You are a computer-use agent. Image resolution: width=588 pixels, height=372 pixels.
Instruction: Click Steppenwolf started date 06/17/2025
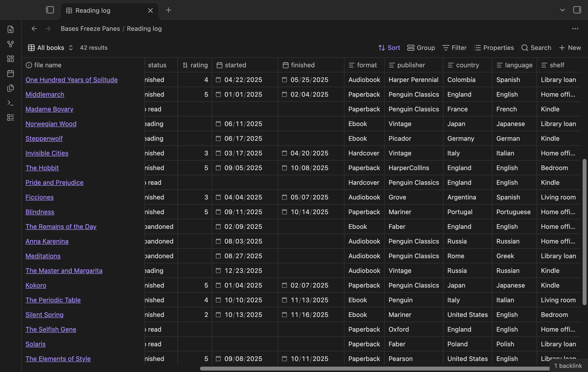pyautogui.click(x=243, y=139)
